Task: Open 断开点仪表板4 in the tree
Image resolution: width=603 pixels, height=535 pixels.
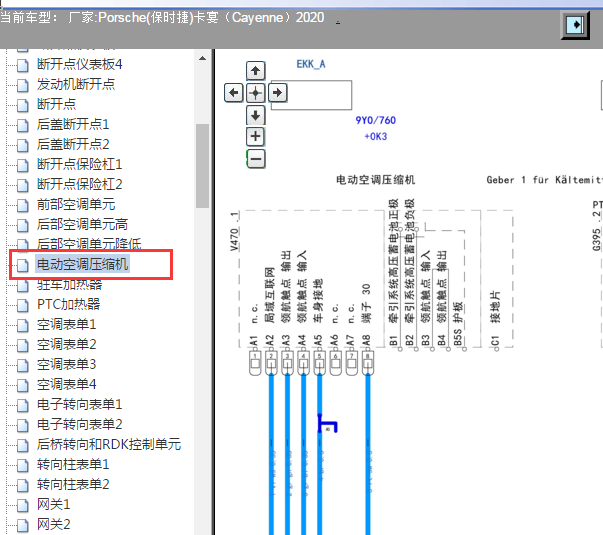Action: click(80, 64)
